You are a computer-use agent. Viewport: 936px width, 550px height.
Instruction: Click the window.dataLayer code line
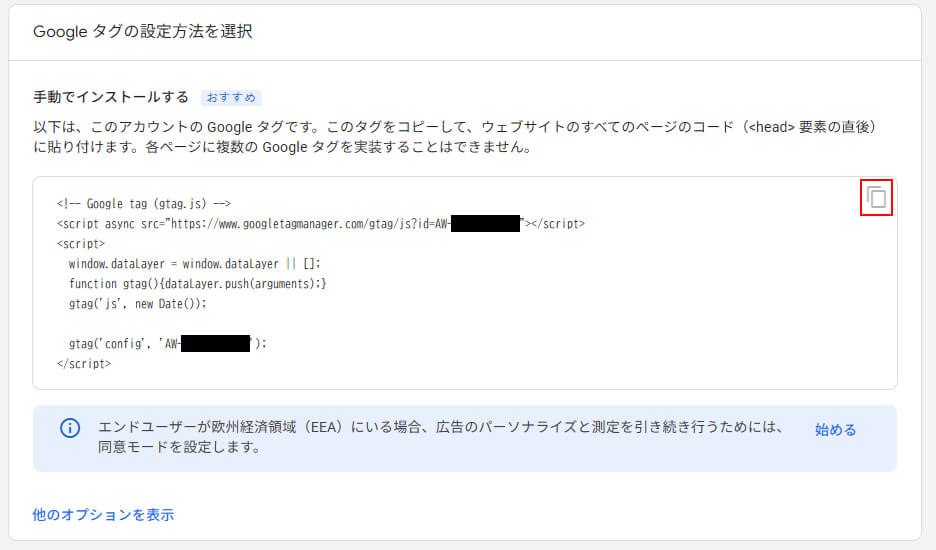pyautogui.click(x=195, y=264)
